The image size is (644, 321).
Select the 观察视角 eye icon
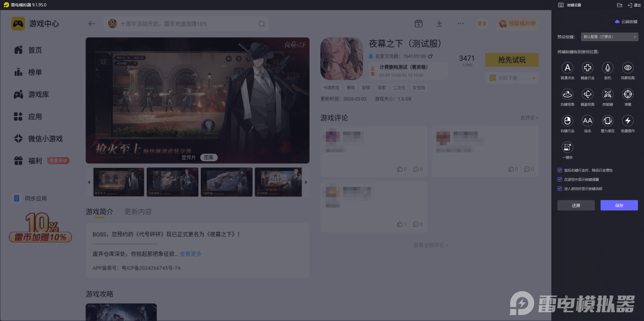click(628, 68)
